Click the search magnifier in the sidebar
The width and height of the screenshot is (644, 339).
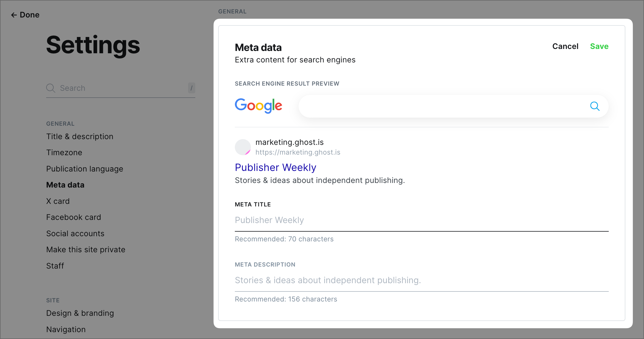[51, 88]
